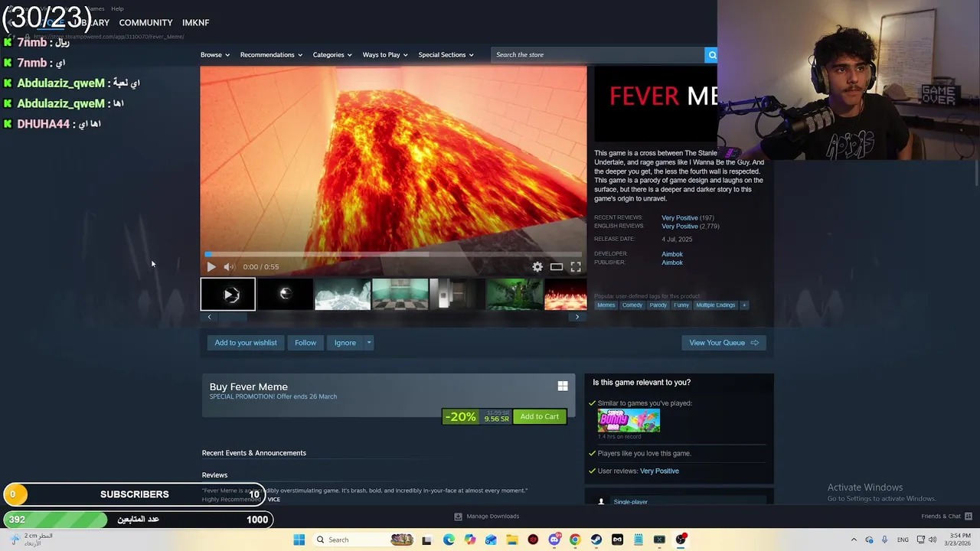The image size is (980, 551).
Task: Open Task View in taskbar
Action: click(x=426, y=540)
